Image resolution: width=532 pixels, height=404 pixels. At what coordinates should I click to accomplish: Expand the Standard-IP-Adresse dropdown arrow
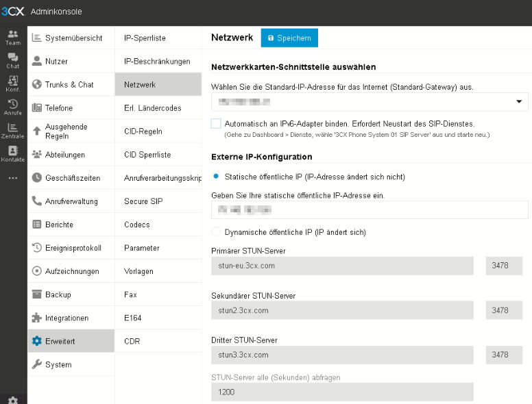coord(519,102)
